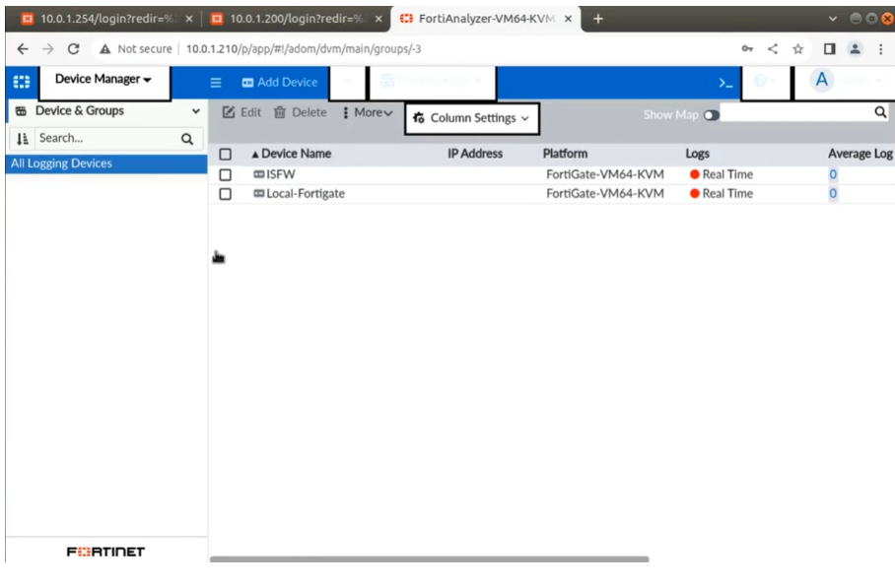Image resolution: width=895 pixels, height=588 pixels.
Task: Select All Logging Devices in the sidebar
Action: (63, 163)
